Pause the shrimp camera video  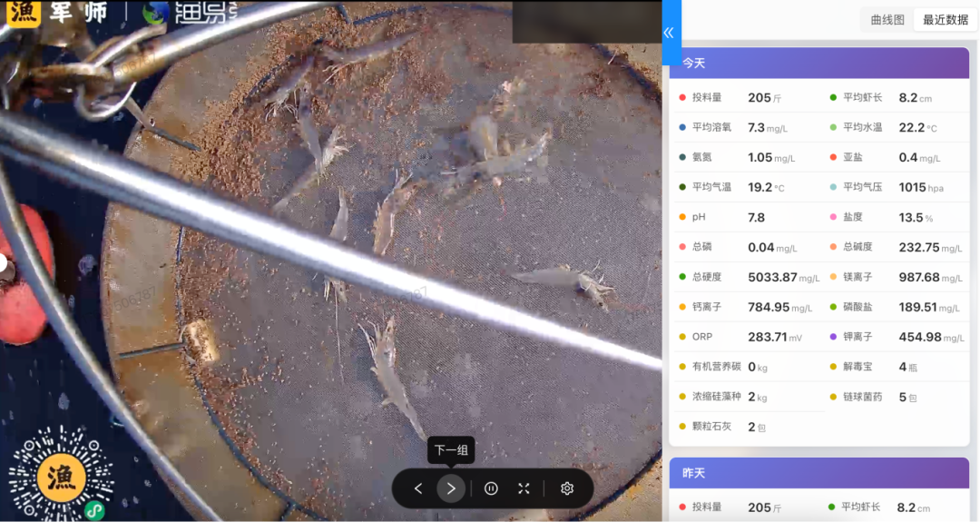point(491,488)
